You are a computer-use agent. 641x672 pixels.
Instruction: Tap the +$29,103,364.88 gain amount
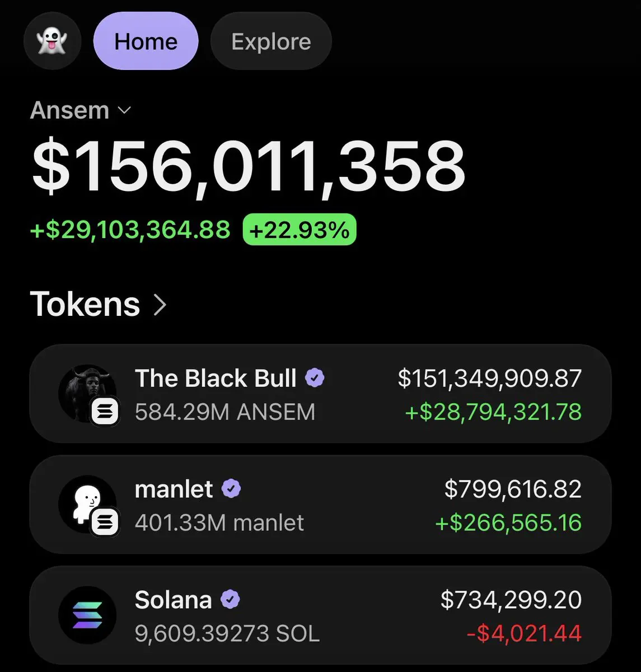pos(130,230)
